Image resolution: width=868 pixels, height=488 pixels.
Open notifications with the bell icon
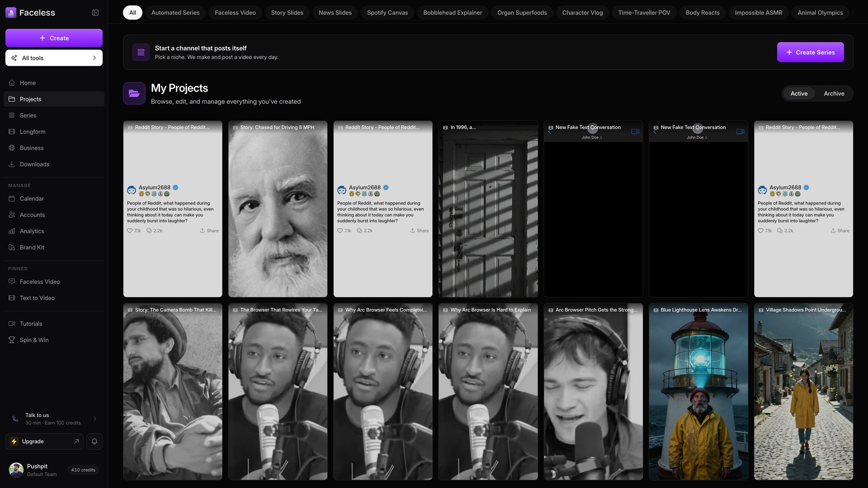(x=94, y=441)
